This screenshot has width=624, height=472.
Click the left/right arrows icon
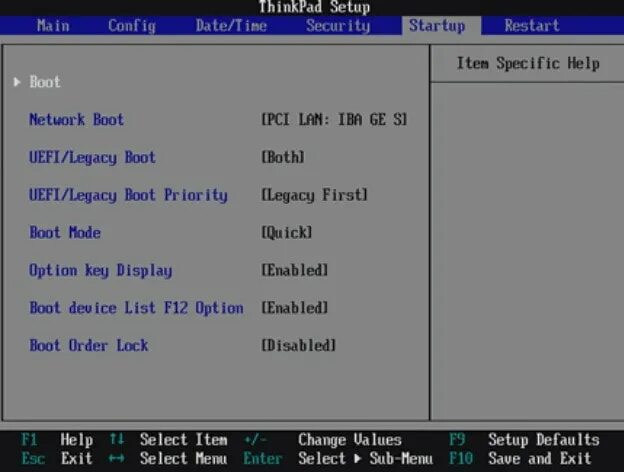pyautogui.click(x=116, y=458)
